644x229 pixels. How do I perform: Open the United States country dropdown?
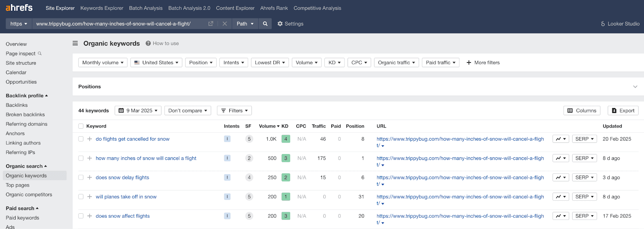pos(156,62)
